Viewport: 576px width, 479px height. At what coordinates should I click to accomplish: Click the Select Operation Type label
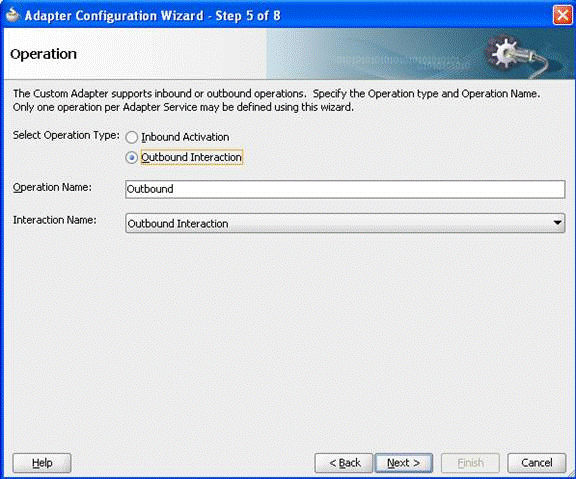click(66, 135)
